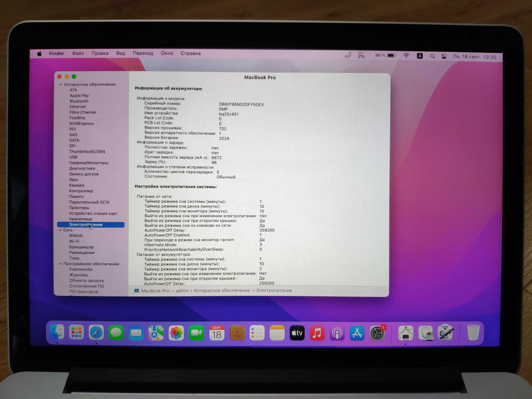Image resolution: width=532 pixels, height=399 pixels.
Task: Select USB in the sidebar
Action: (73, 157)
